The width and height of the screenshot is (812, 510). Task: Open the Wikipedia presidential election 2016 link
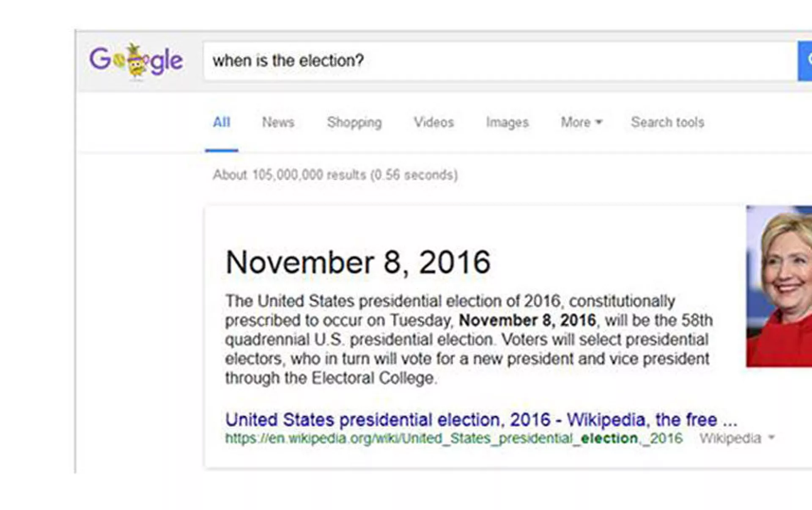481,420
